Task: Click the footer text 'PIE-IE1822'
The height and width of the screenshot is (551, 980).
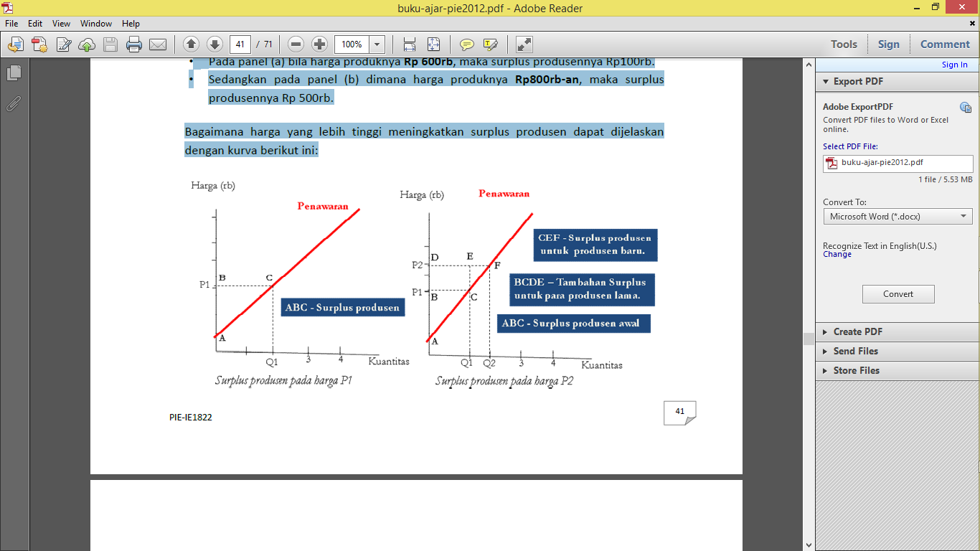Action: click(x=191, y=417)
